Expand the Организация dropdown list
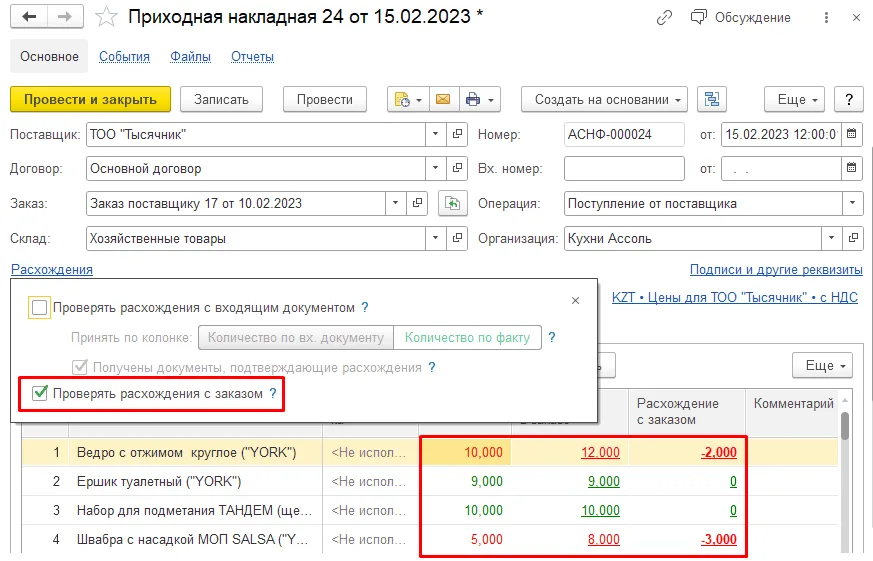This screenshot has height=561, width=873. tap(831, 238)
